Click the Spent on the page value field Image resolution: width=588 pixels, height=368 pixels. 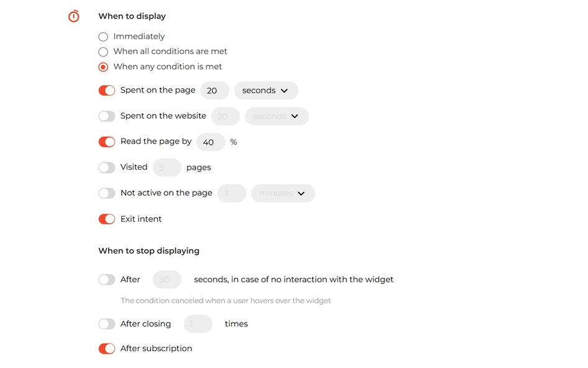[215, 90]
